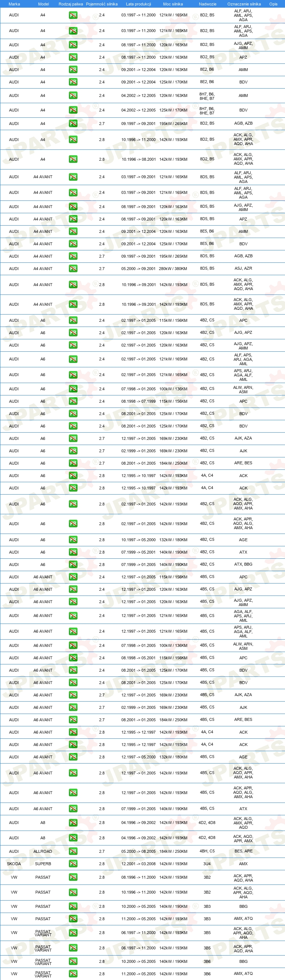
Task: Click the 'Opis' column header at the table top
Action: 273,4
